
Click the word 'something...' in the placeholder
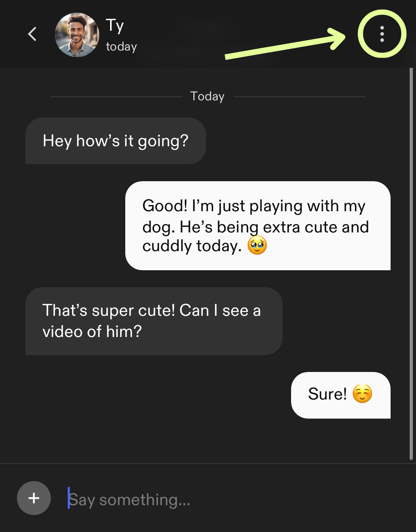pyautogui.click(x=145, y=500)
